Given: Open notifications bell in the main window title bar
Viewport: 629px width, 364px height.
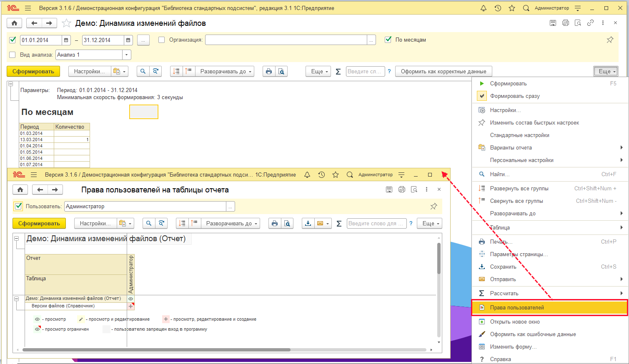Looking at the screenshot, I should click(x=484, y=8).
